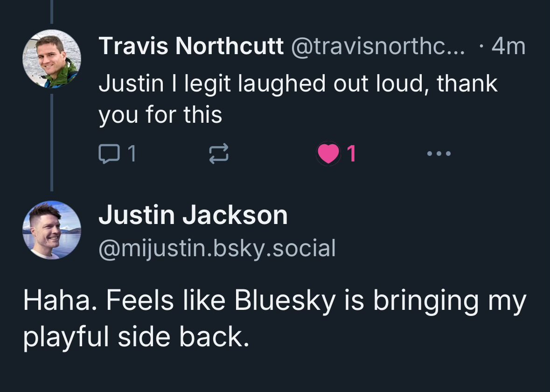Click the reply count number beside bubble

pos(132,154)
